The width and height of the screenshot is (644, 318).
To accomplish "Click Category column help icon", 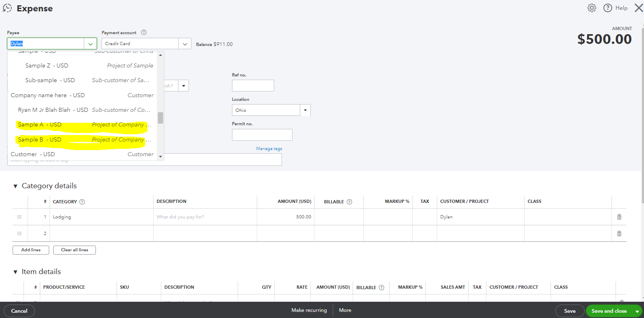I will tap(82, 202).
